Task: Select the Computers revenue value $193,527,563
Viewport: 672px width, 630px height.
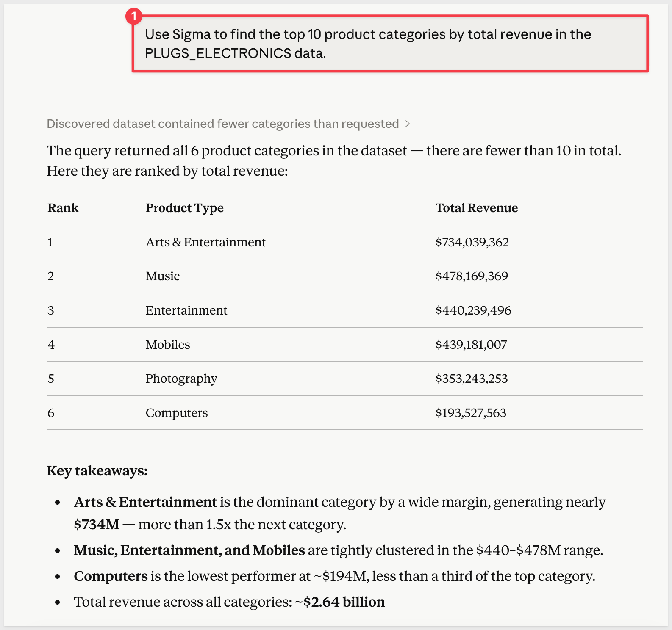Action: tap(471, 413)
